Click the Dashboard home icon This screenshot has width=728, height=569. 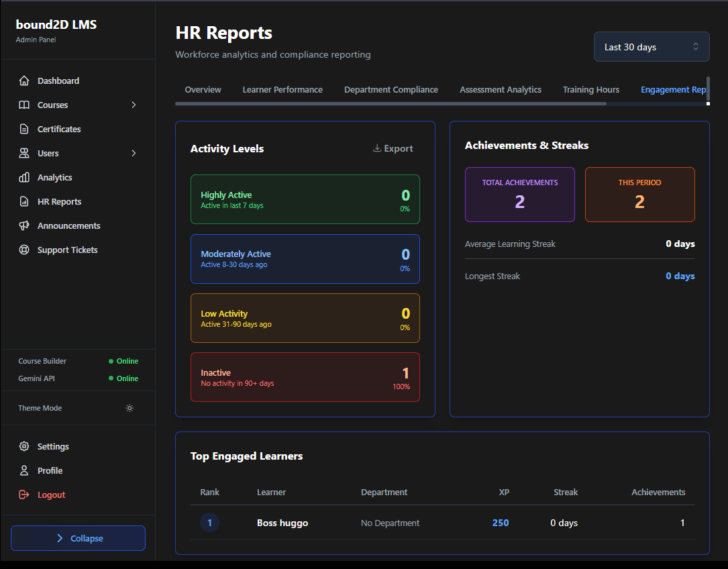pos(24,81)
